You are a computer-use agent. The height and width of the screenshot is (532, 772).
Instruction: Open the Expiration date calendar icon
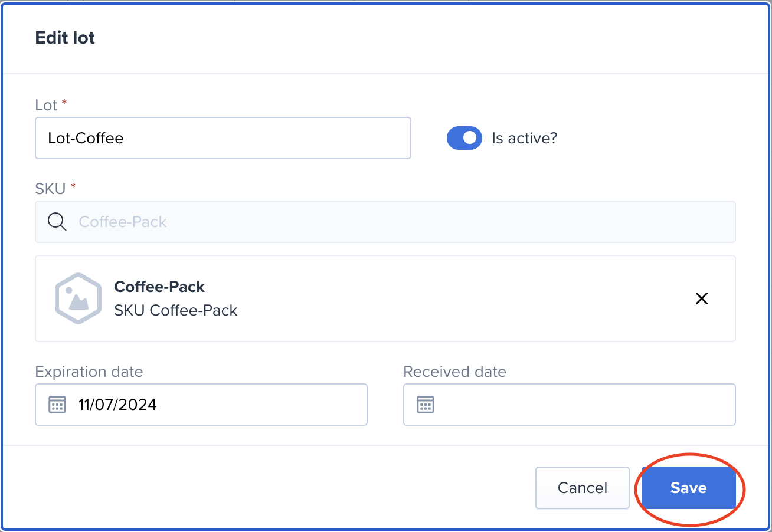57,405
